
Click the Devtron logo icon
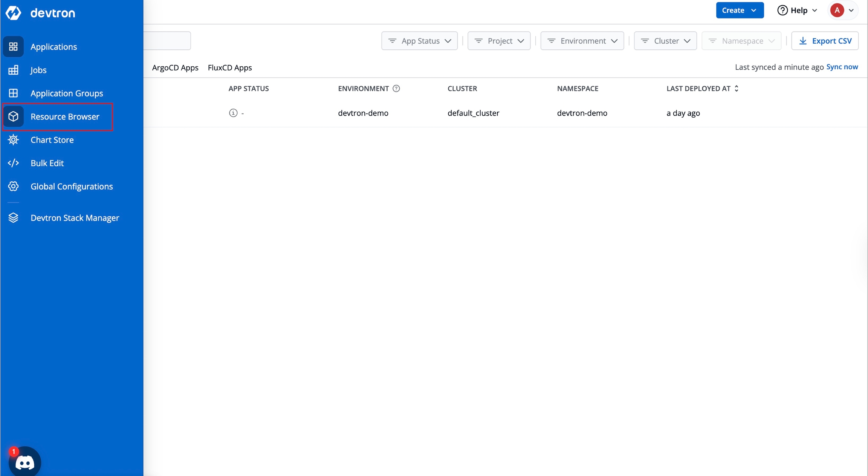click(14, 13)
